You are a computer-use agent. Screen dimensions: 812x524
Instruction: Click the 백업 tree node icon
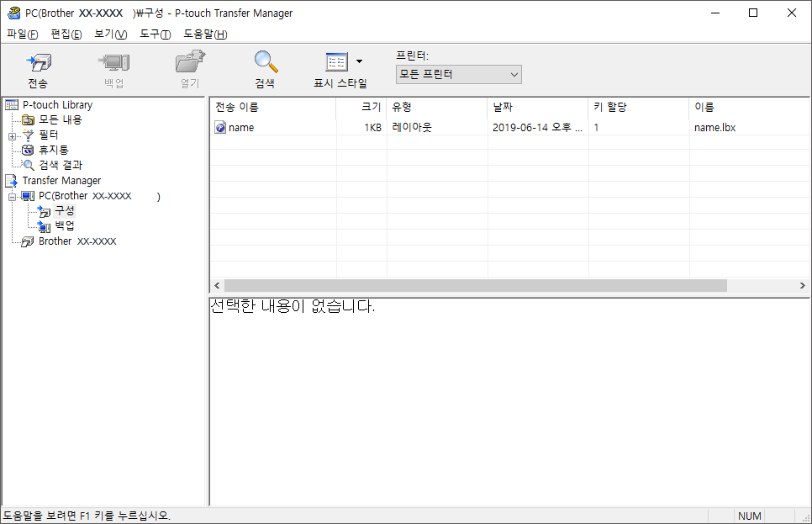pyautogui.click(x=44, y=226)
